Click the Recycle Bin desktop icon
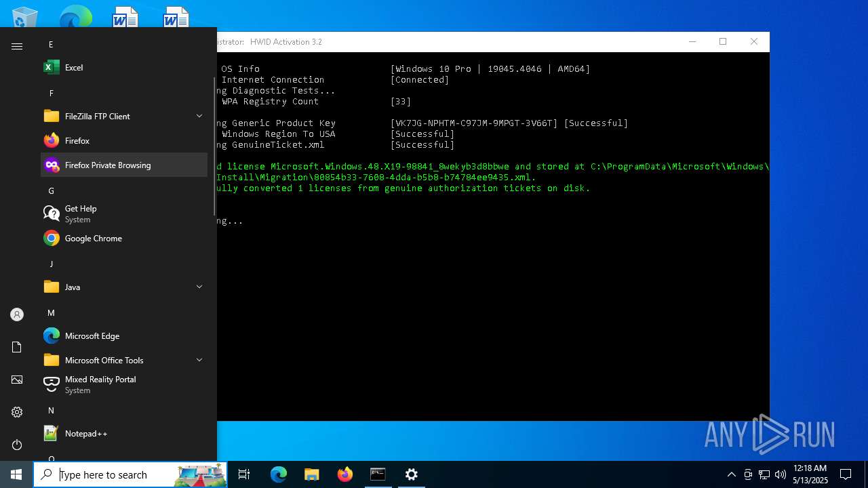868x488 pixels. coord(25,16)
